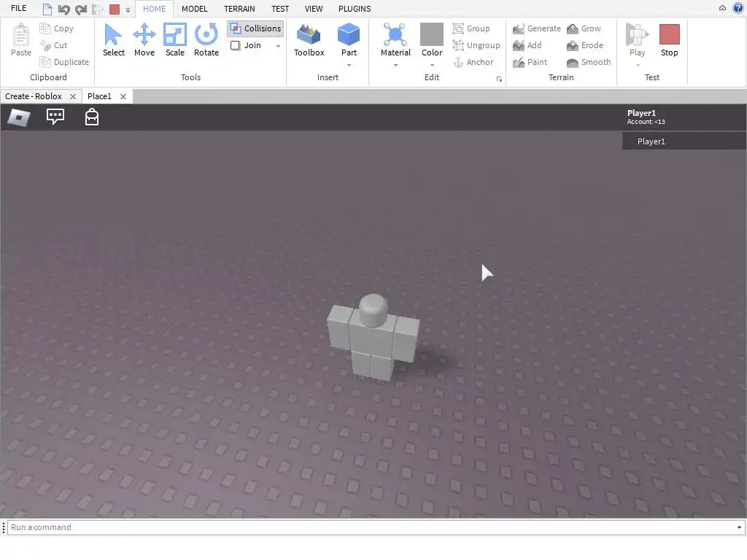The image size is (747, 560).
Task: Activate the Move tool
Action: coord(144,40)
